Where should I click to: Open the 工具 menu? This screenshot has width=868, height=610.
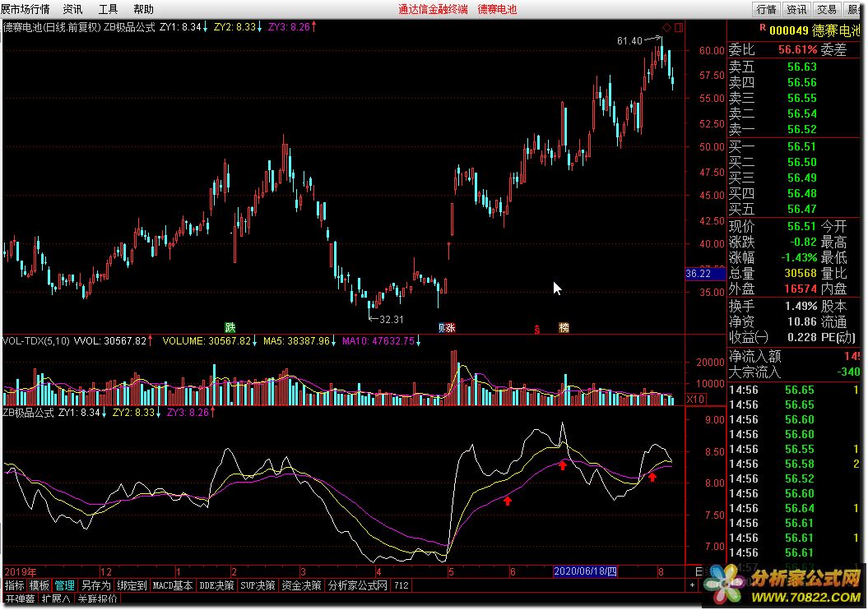point(108,9)
